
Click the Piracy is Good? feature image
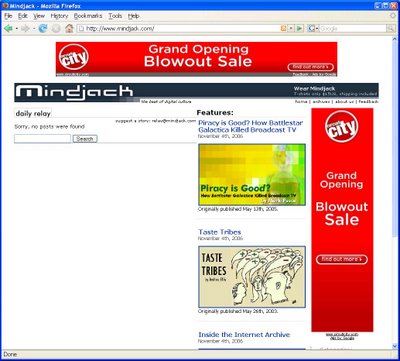pos(252,175)
